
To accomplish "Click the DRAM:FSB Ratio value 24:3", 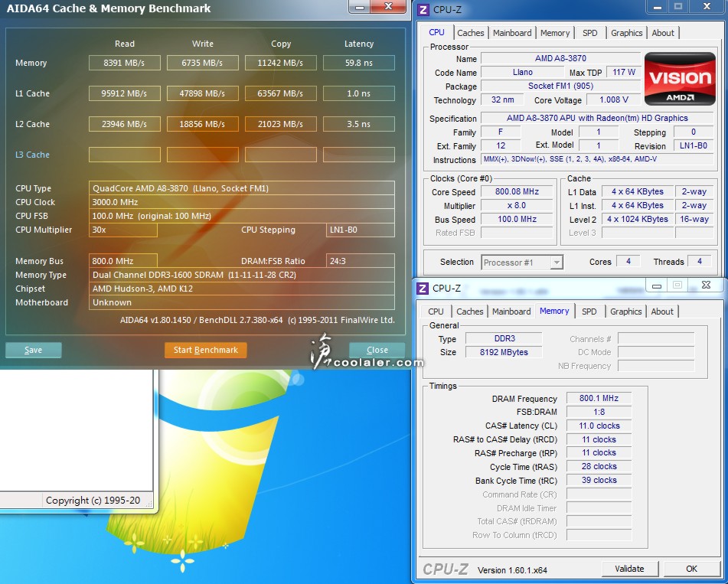I will pos(361,261).
